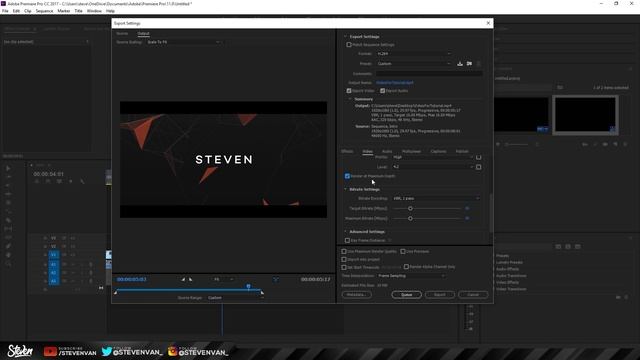
Task: Click the Save Preset icon
Action: pos(460,64)
